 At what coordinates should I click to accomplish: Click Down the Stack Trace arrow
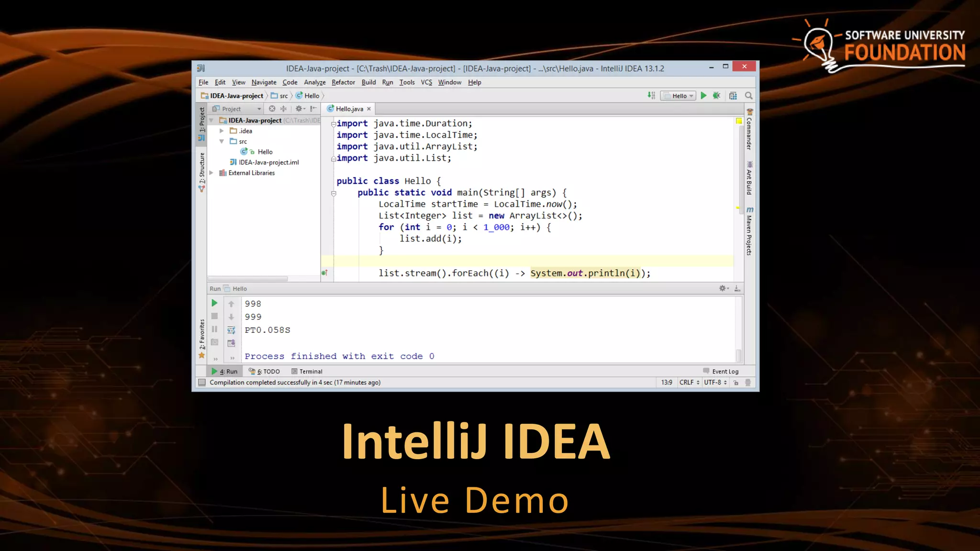click(x=231, y=317)
